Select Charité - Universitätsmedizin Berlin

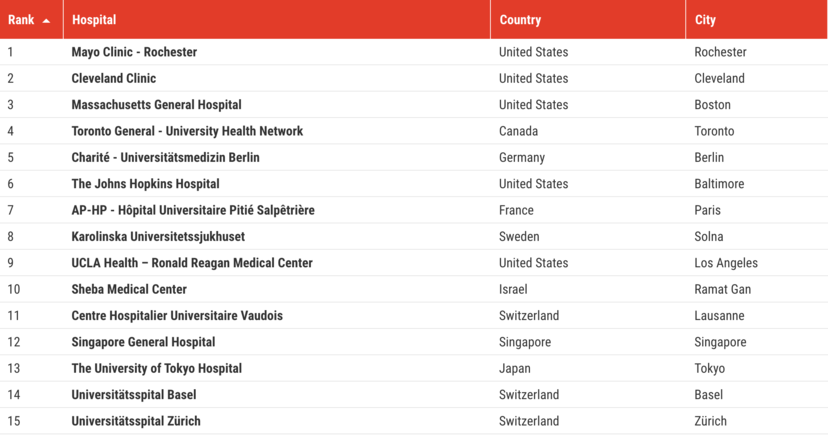pos(165,157)
